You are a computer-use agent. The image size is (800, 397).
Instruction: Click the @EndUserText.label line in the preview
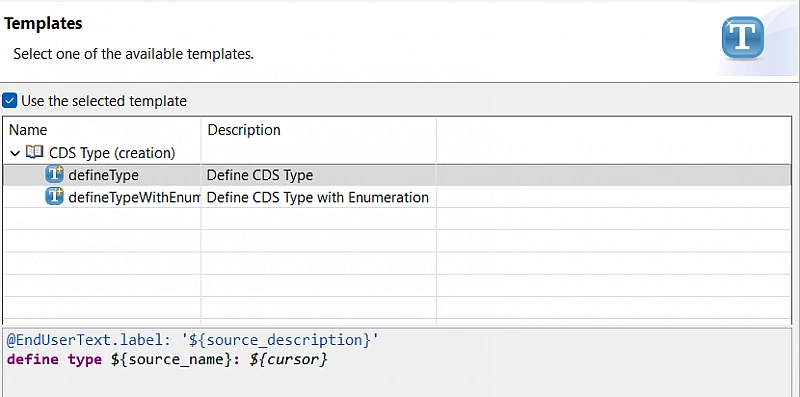(x=193, y=340)
